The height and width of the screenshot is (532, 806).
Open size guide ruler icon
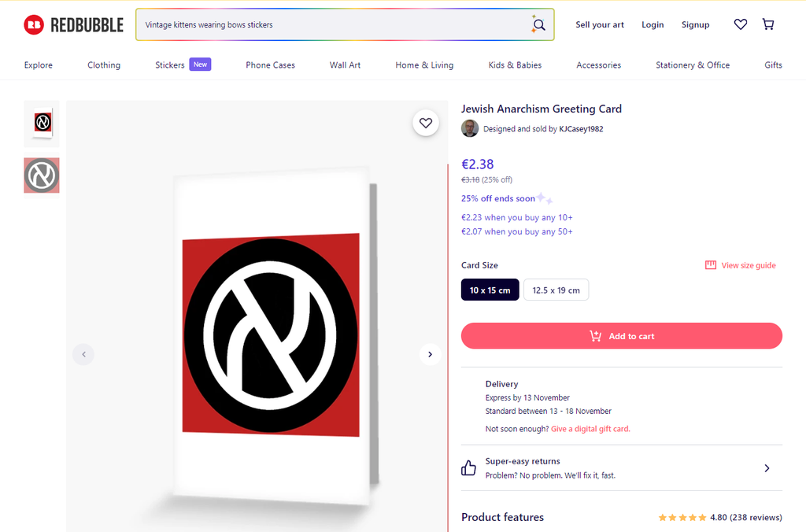click(x=711, y=265)
